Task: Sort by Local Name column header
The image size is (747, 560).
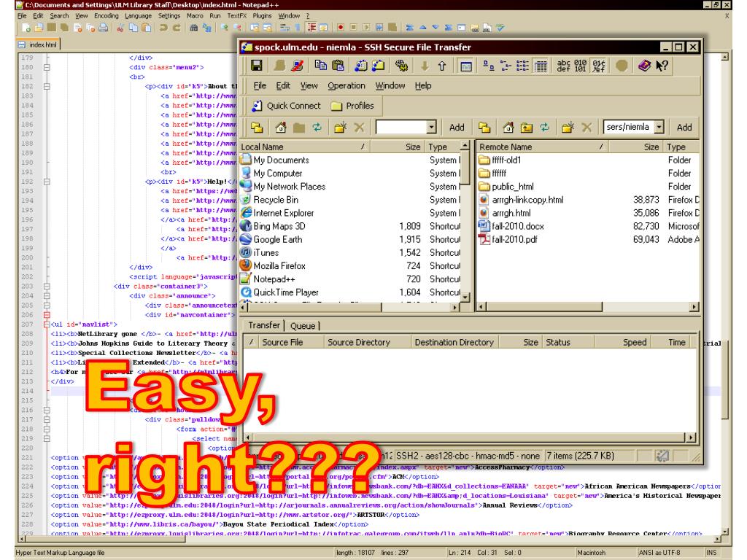Action: (x=304, y=147)
